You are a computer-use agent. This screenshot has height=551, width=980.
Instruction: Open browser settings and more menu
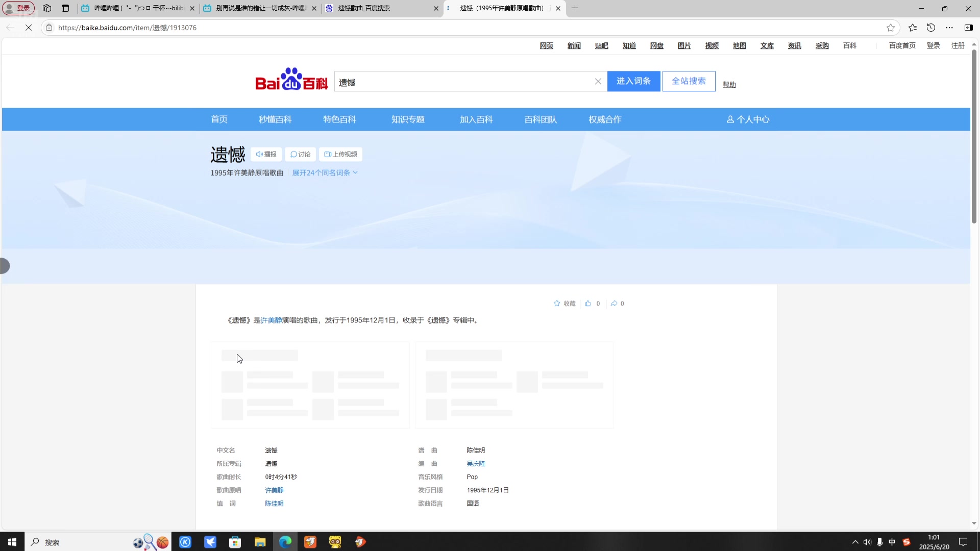click(949, 28)
